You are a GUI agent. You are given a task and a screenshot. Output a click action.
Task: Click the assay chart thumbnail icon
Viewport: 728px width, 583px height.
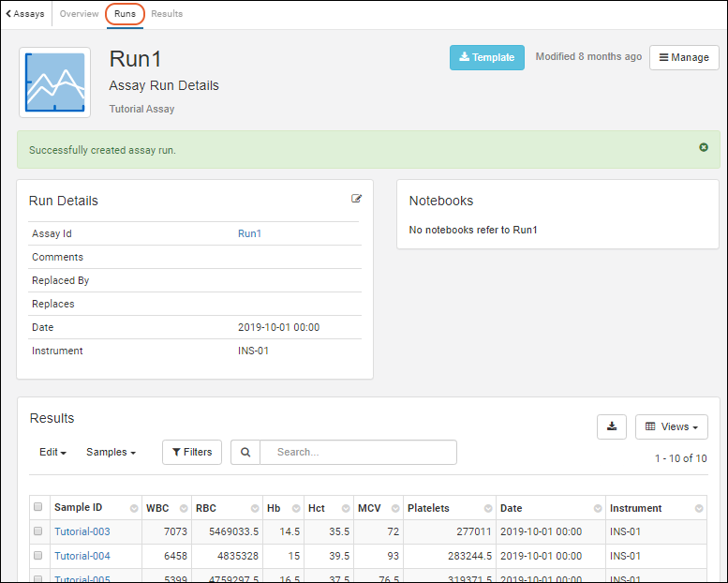point(54,82)
